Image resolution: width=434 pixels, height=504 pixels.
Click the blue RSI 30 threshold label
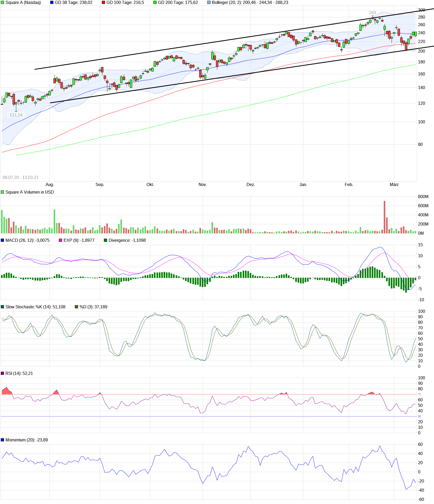point(419,417)
